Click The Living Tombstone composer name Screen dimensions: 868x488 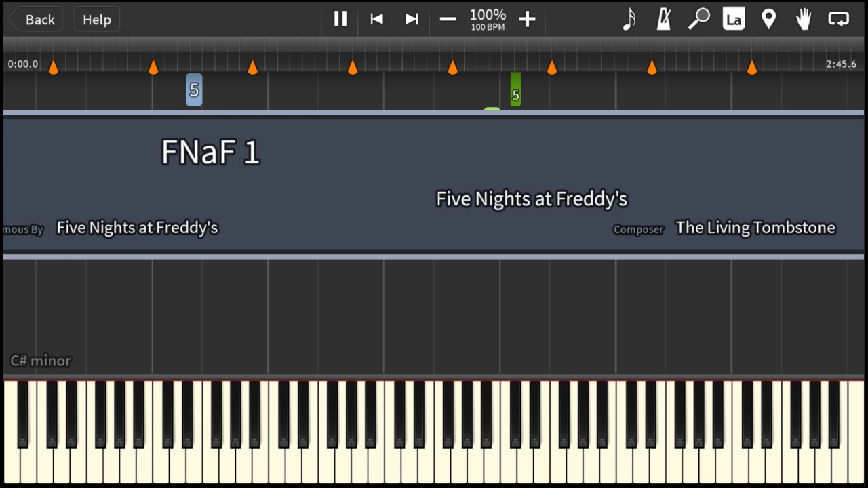[x=755, y=228]
